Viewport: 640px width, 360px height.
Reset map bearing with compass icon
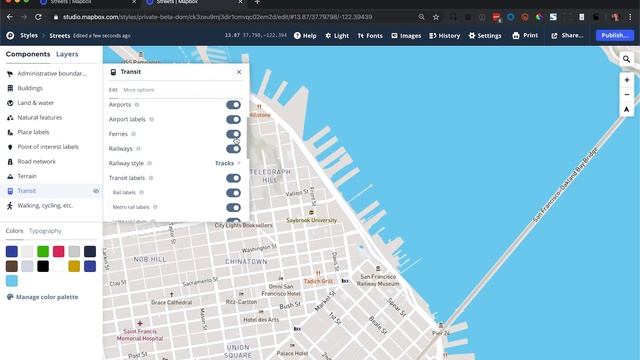(627, 109)
